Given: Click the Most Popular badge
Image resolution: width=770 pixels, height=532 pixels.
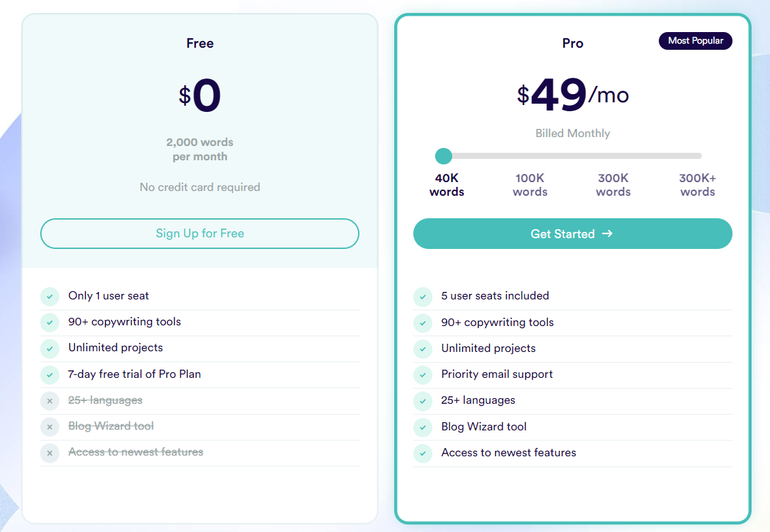Looking at the screenshot, I should pyautogui.click(x=696, y=41).
